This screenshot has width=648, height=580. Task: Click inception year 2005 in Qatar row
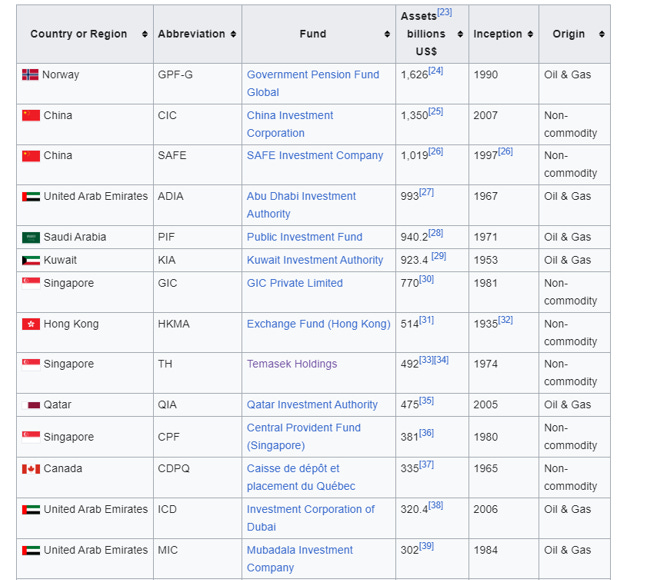[486, 405]
